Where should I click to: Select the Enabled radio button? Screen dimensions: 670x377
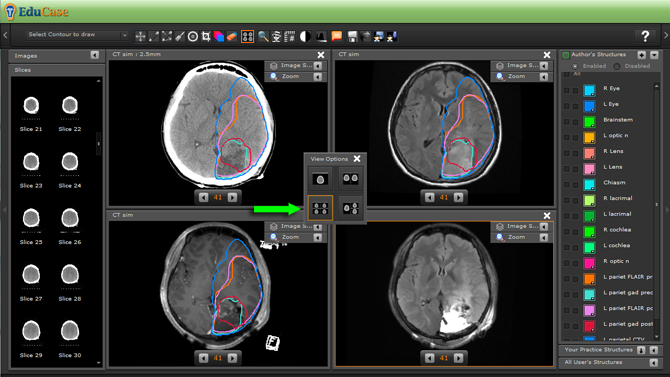click(x=575, y=66)
